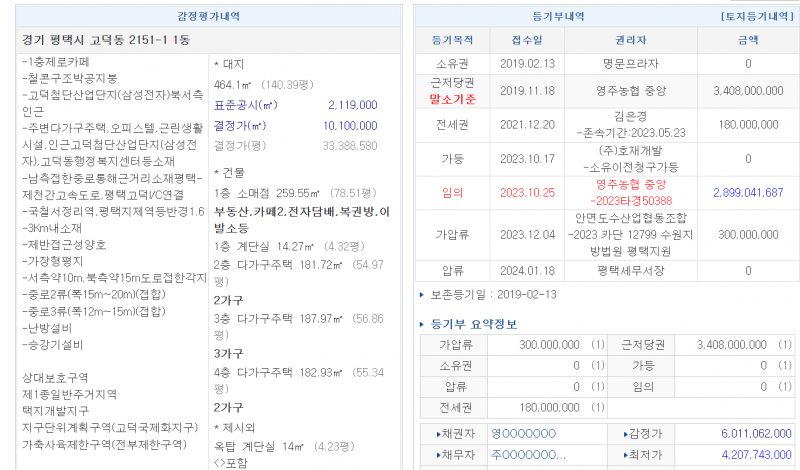The image size is (800, 470).
Task: Click the 보존등기일 arrow bullet
Action: pyautogui.click(x=422, y=296)
